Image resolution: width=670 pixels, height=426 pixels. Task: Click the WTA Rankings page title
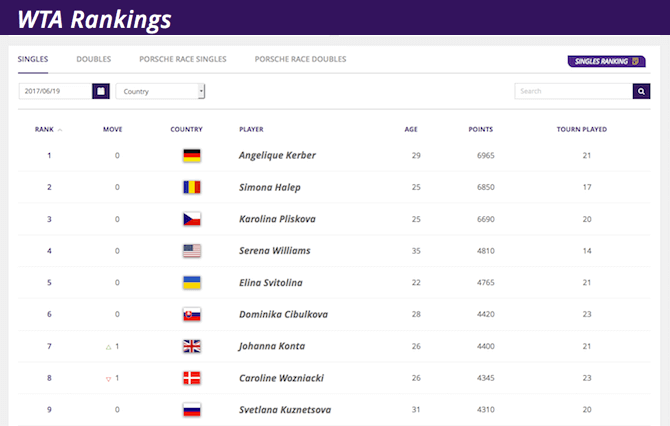[94, 20]
